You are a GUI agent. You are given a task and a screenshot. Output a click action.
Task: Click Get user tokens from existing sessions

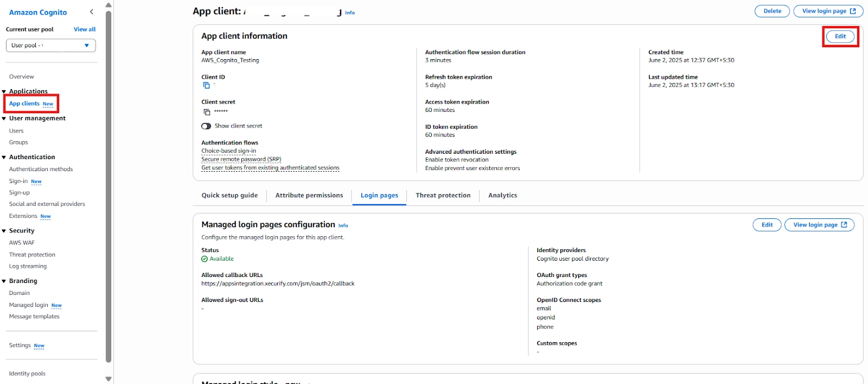[270, 168]
